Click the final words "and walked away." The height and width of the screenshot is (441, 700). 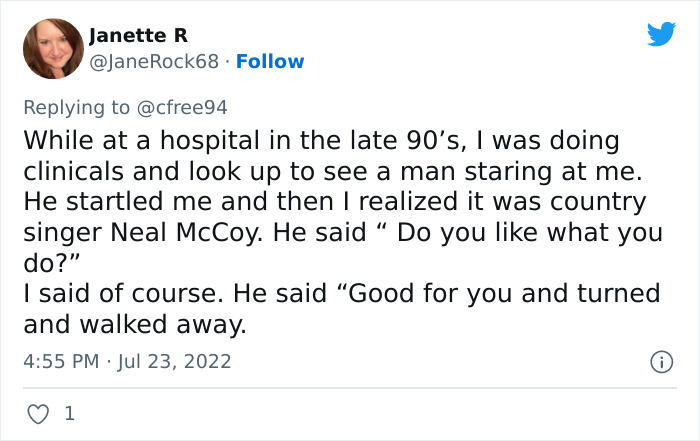point(134,325)
